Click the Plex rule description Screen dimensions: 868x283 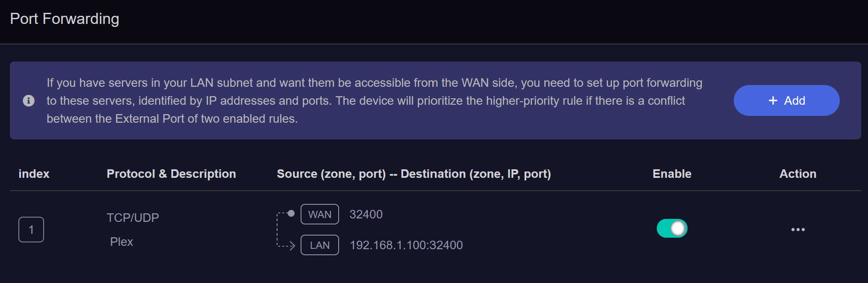click(x=121, y=242)
